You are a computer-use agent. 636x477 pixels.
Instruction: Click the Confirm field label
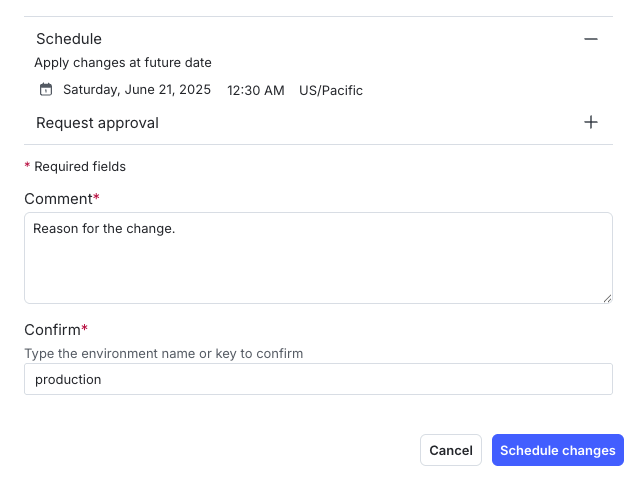(52, 330)
